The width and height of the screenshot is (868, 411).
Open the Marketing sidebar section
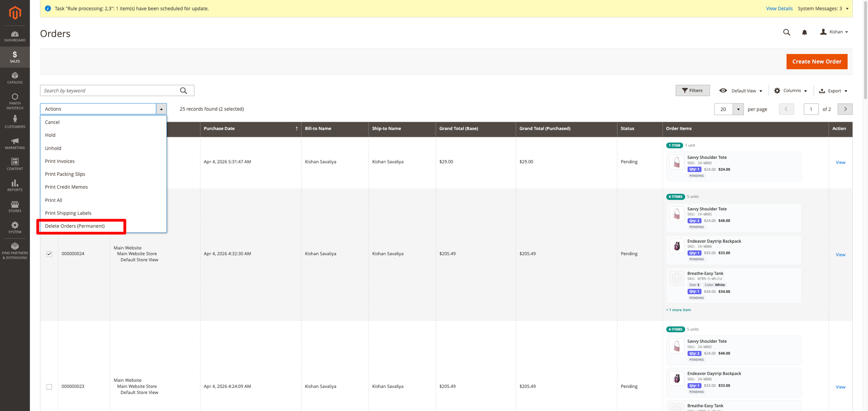[15, 143]
